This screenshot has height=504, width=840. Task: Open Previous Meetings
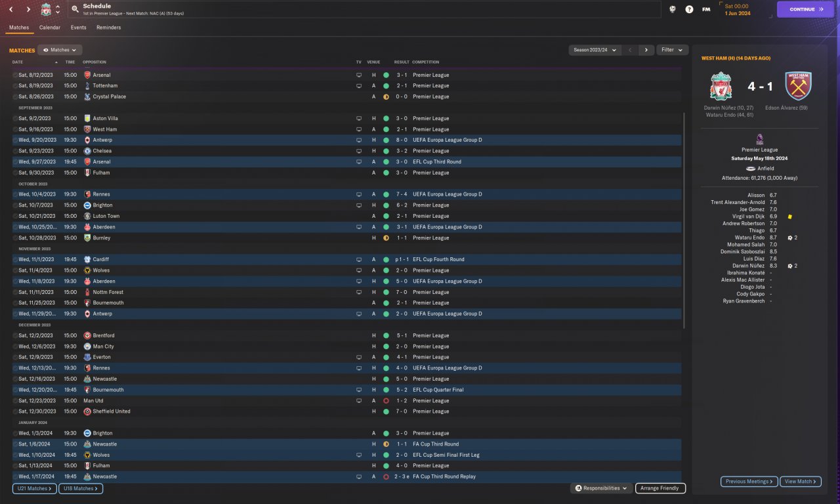(749, 482)
